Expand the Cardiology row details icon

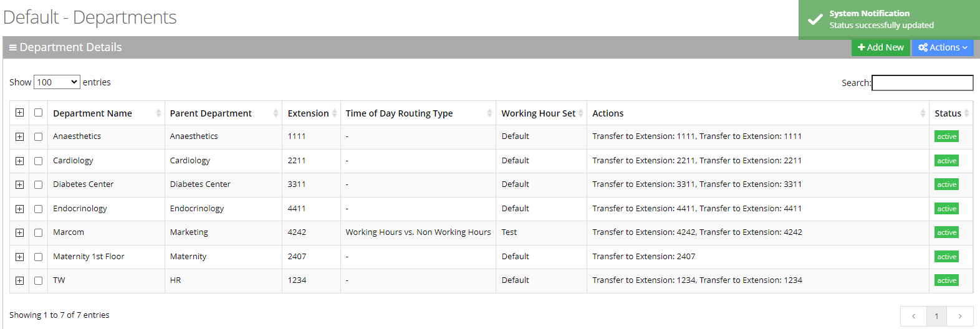(20, 161)
